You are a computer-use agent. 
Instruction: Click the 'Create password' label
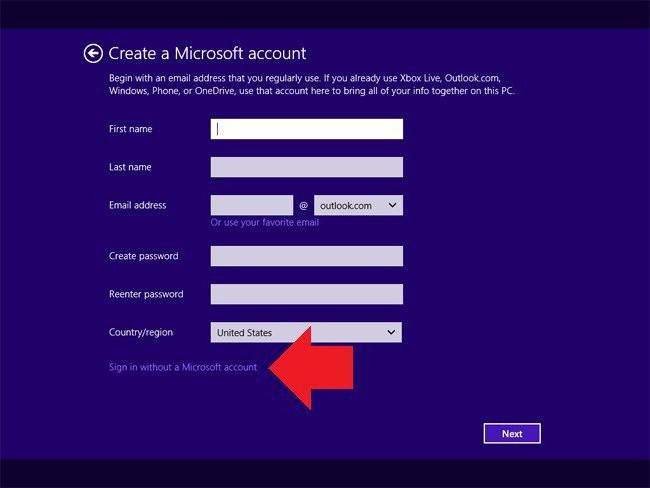click(x=143, y=256)
